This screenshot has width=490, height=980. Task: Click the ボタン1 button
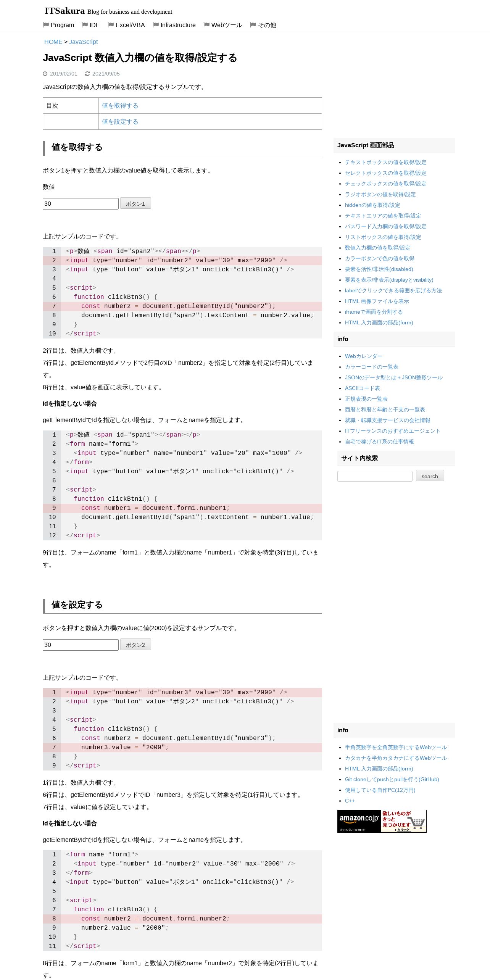click(x=135, y=203)
